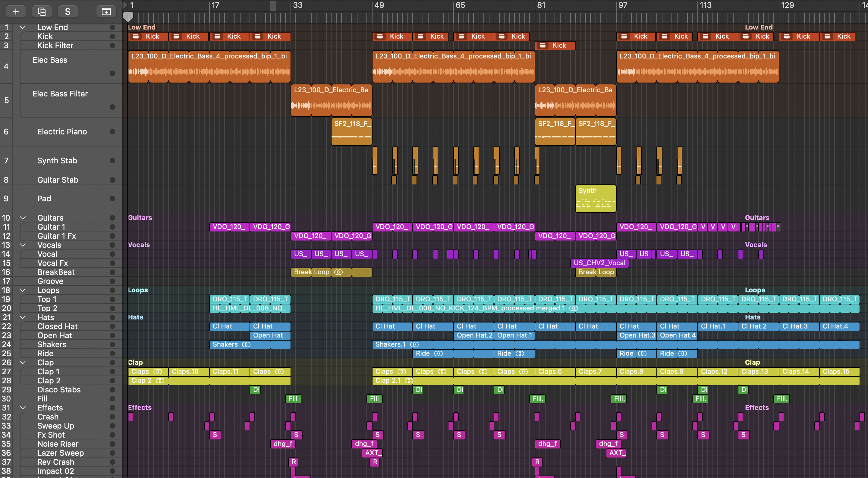Select the Claps.10 region
Screen dimensions: 868x478
[189, 372]
